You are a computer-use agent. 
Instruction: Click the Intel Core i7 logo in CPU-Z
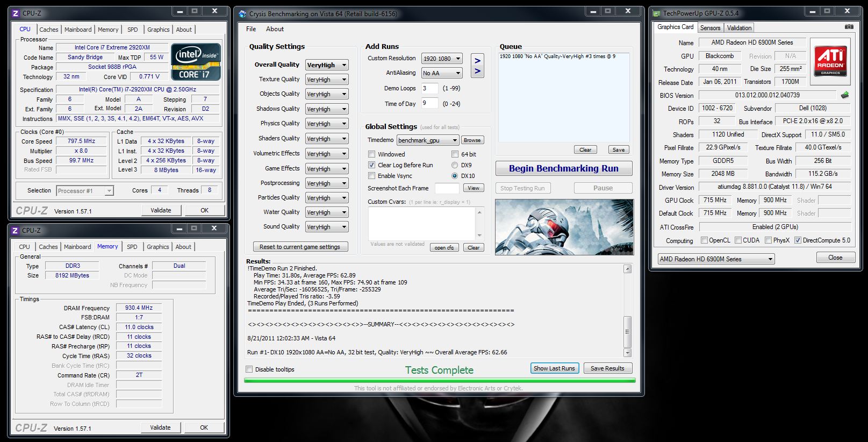pos(196,62)
